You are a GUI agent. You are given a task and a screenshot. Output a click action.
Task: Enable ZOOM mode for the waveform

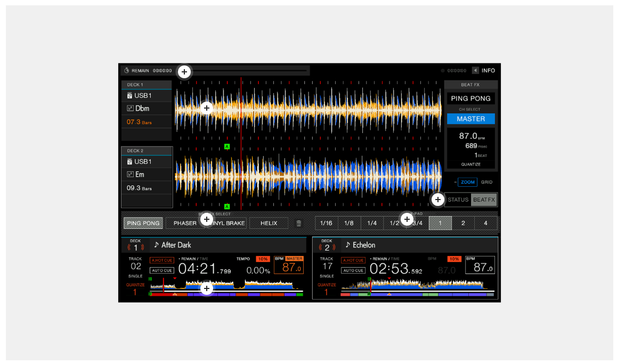[x=467, y=182]
